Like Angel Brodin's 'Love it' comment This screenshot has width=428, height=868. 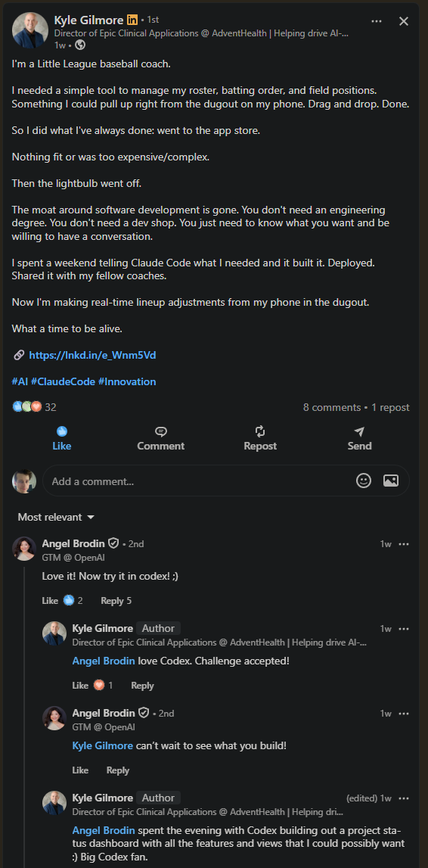[x=50, y=601]
